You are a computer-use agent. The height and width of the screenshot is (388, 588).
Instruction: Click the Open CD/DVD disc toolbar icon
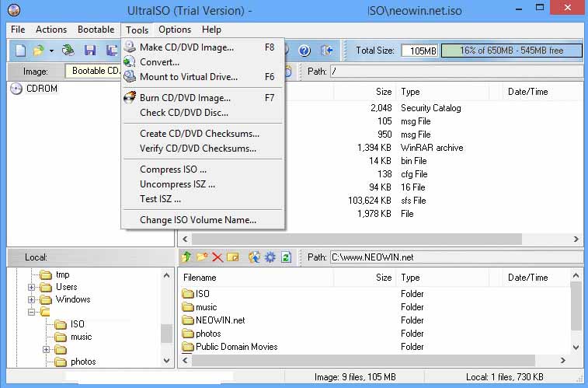coord(68,51)
